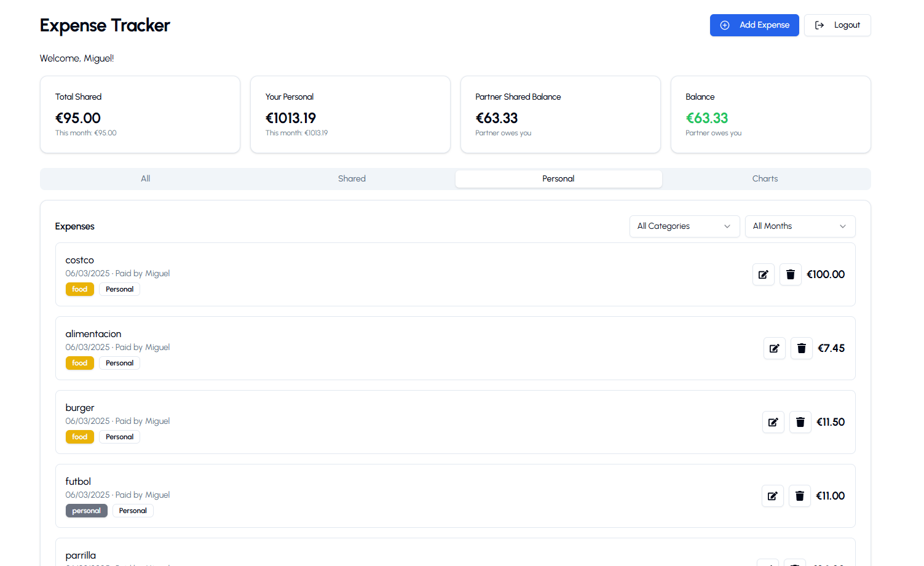Switch to the All tab
924x566 pixels.
[146, 179]
